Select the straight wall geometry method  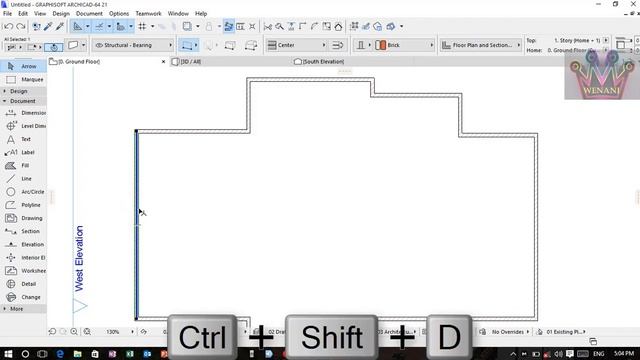point(187,45)
